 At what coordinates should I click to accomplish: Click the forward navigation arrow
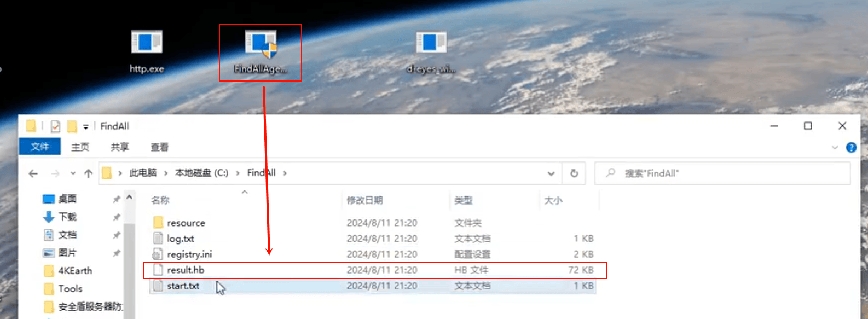[x=55, y=173]
